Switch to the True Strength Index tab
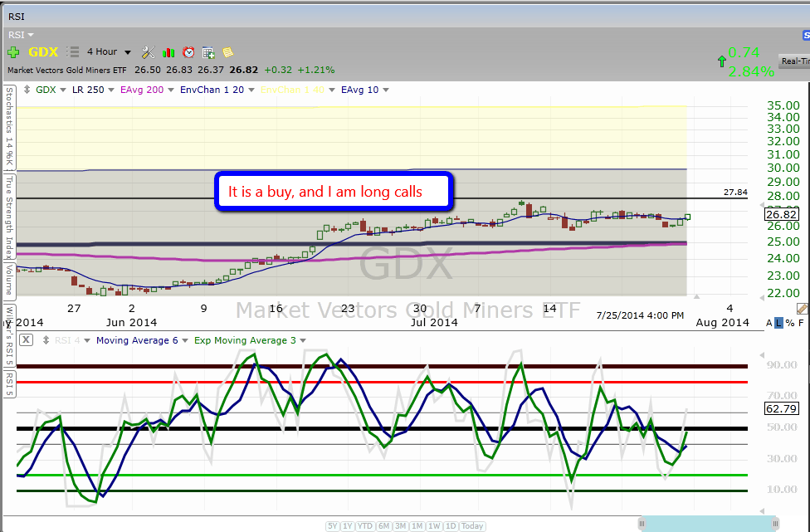This screenshot has height=532, width=810. pos(9,216)
